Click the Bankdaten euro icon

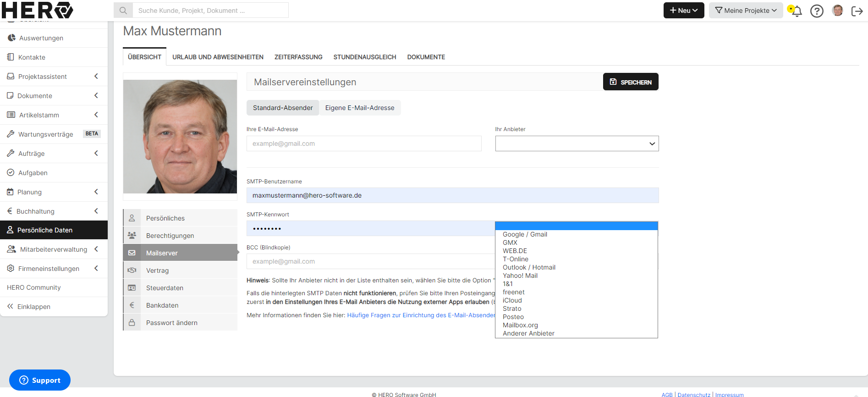tap(132, 305)
